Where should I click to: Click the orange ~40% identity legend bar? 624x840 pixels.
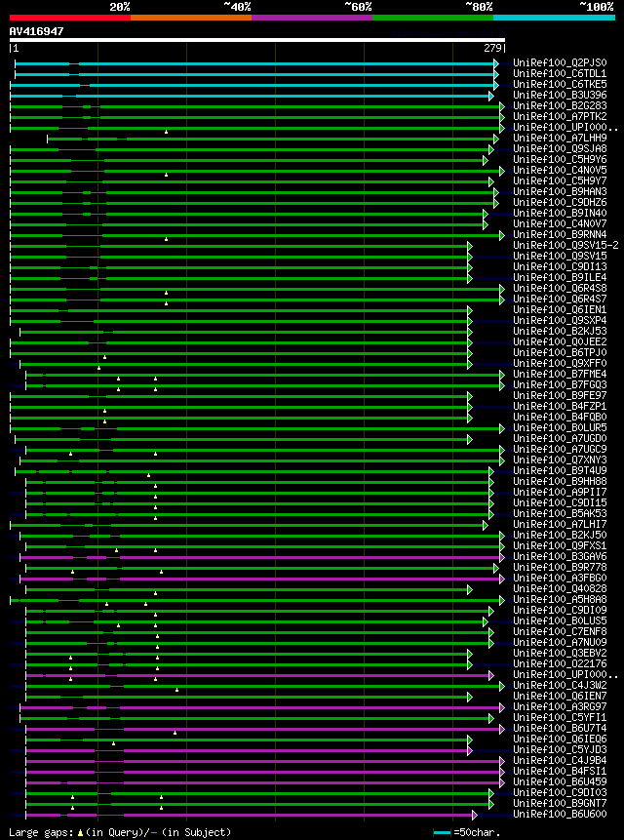click(191, 18)
